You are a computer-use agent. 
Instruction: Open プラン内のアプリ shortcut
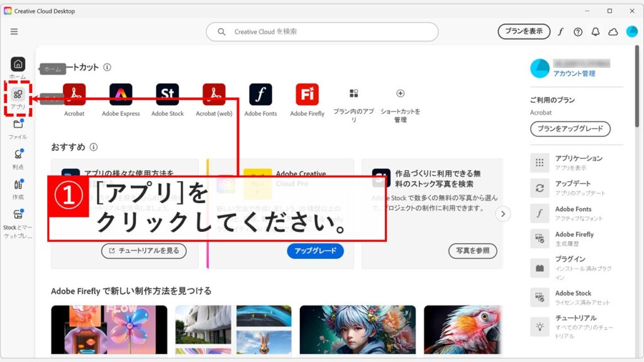tap(353, 105)
